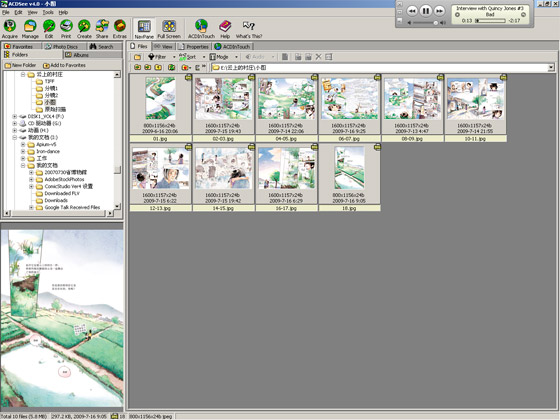The width and height of the screenshot is (560, 420).
Task: Open the Extras treasure chest icon
Action: (120, 29)
